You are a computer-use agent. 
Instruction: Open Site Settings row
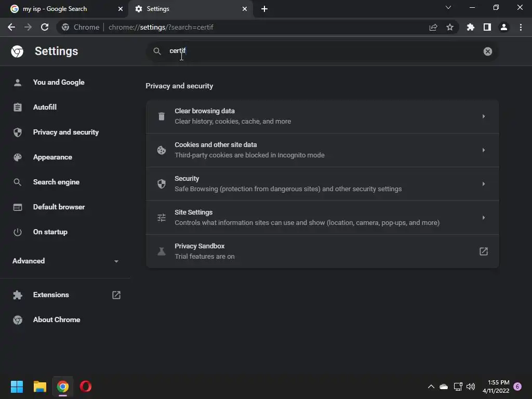(322, 218)
